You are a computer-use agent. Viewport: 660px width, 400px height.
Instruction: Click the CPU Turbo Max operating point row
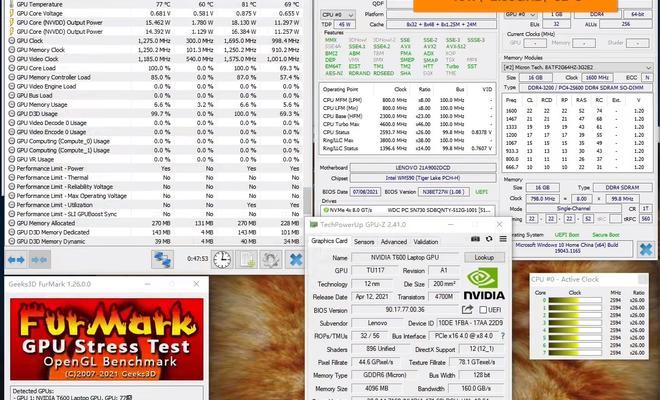407,124
